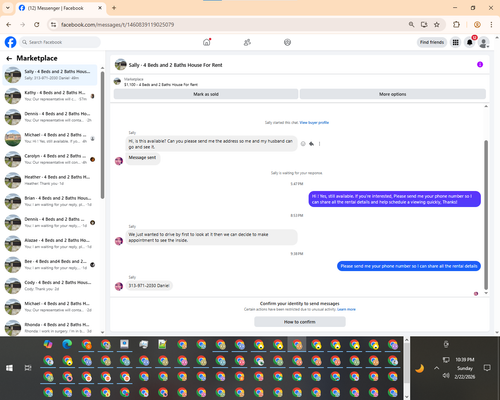
Task: Click the More options button
Action: [393, 94]
